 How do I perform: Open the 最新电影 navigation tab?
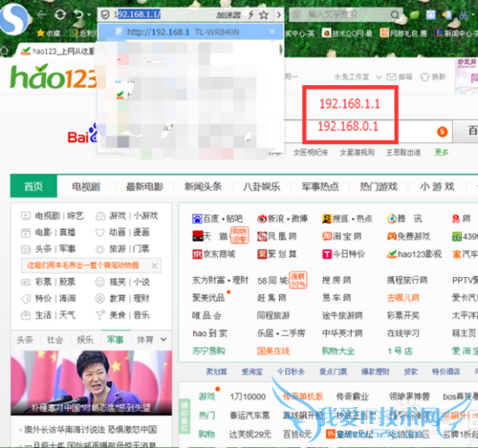pos(144,186)
